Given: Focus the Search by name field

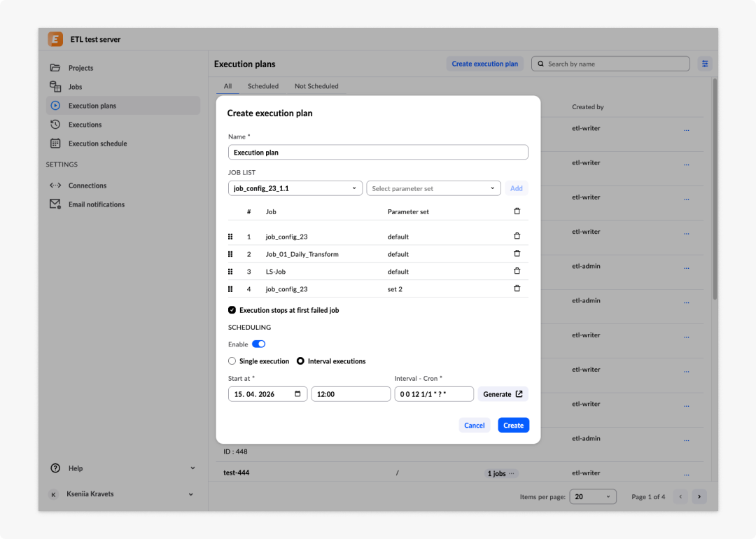Looking at the screenshot, I should (x=610, y=64).
